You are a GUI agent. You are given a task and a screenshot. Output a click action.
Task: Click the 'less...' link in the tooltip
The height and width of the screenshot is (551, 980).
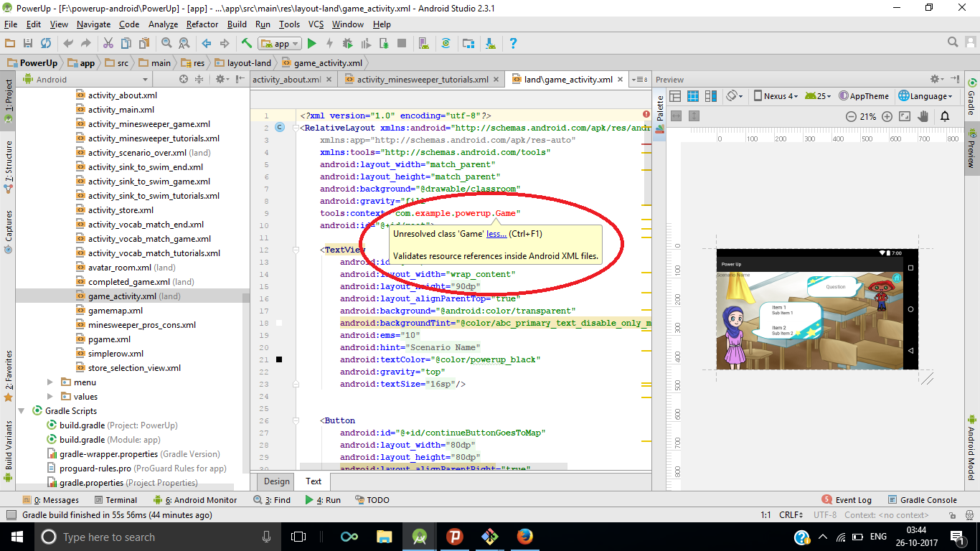tap(496, 234)
